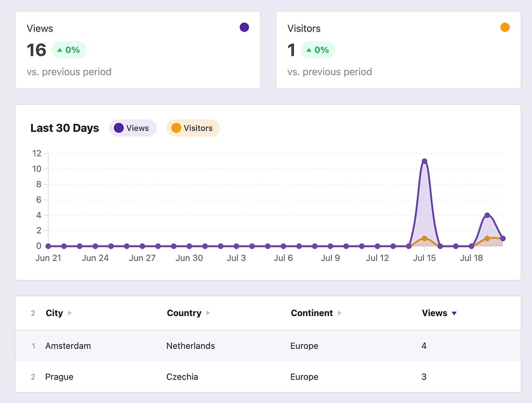The image size is (532, 403).
Task: Click the purple dot in Views card
Action: coord(244,28)
